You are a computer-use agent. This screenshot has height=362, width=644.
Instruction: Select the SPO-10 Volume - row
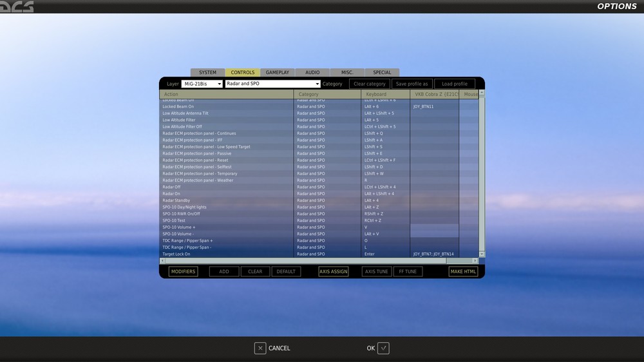coord(319,234)
